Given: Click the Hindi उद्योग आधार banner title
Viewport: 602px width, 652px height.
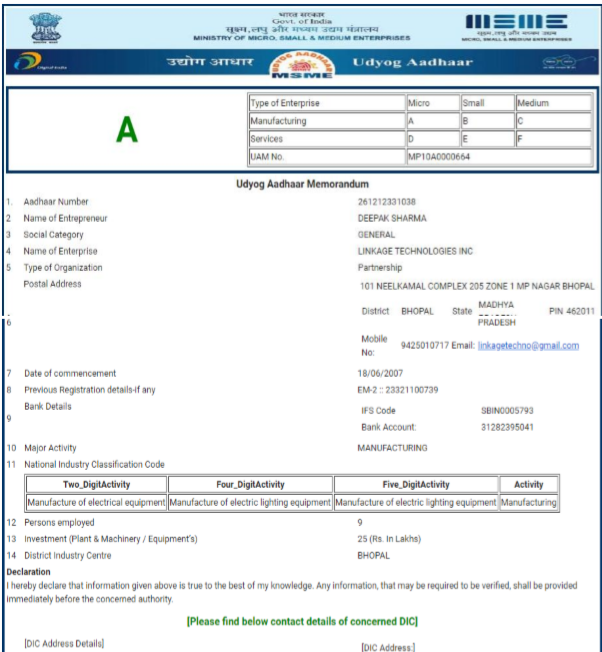Looking at the screenshot, I should click(x=210, y=62).
